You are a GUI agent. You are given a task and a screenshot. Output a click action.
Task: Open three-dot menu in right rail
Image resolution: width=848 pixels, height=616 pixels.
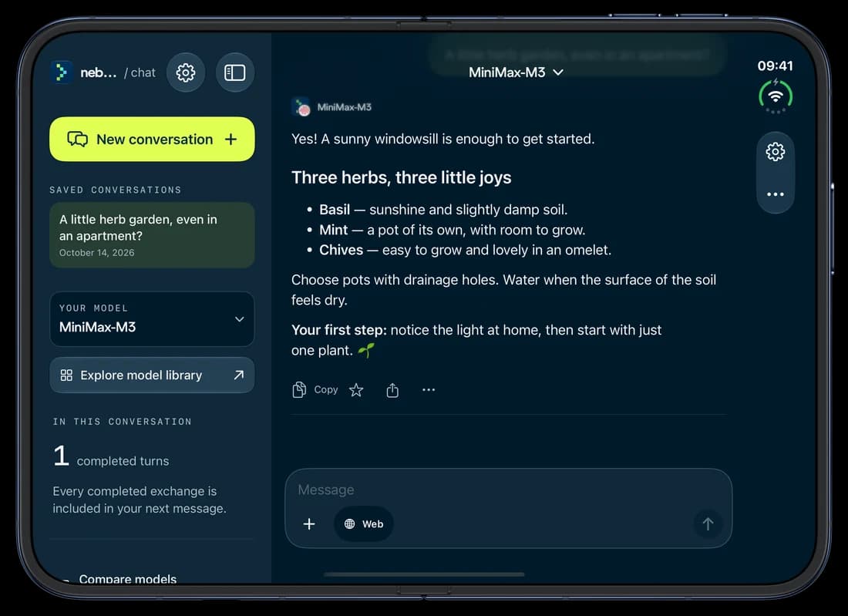[x=776, y=194]
